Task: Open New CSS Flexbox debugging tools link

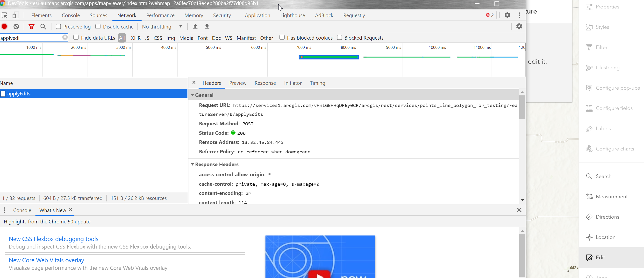Action: click(x=53, y=239)
